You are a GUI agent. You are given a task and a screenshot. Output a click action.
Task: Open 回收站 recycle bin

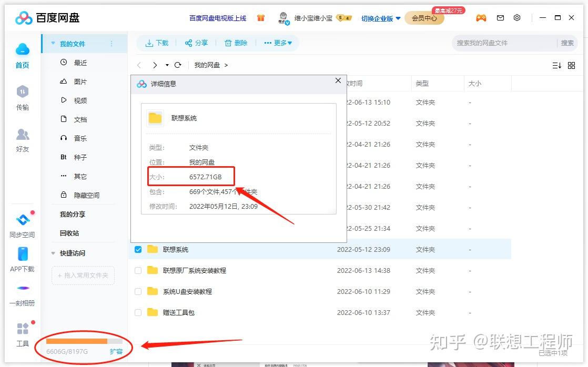69,233
